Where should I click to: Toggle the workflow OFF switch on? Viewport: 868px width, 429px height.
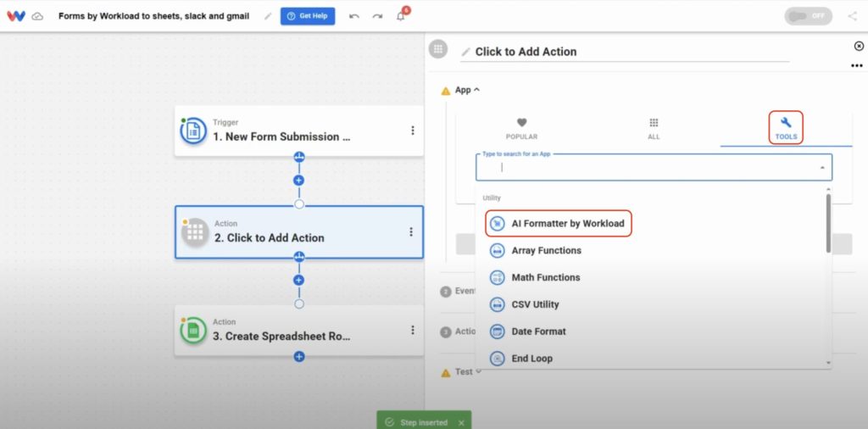[808, 16]
